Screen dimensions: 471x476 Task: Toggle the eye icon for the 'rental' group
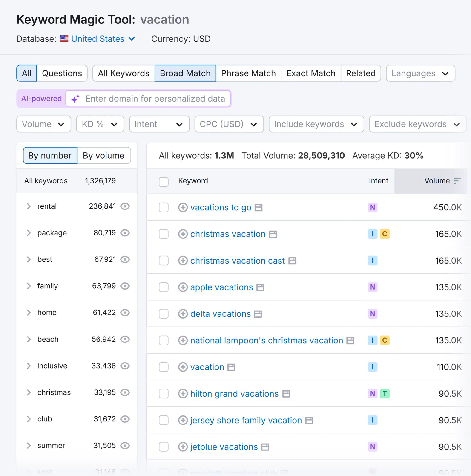point(125,206)
